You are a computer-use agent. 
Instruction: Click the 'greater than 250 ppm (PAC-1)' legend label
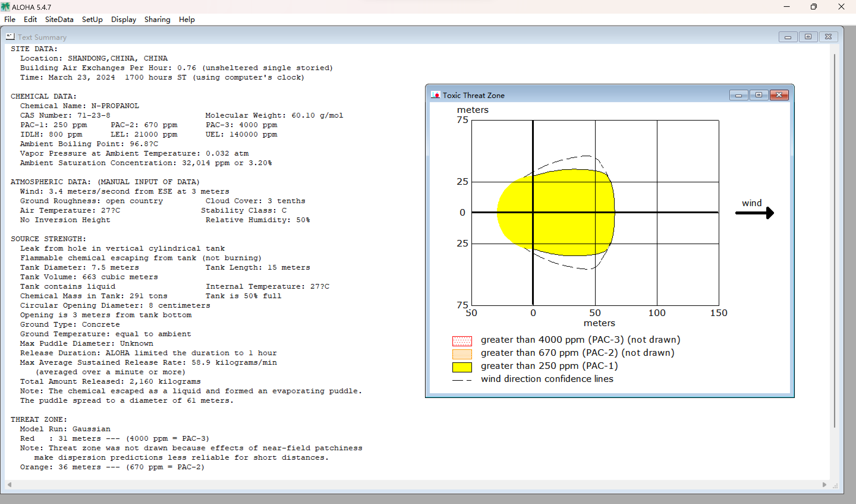pyautogui.click(x=550, y=366)
